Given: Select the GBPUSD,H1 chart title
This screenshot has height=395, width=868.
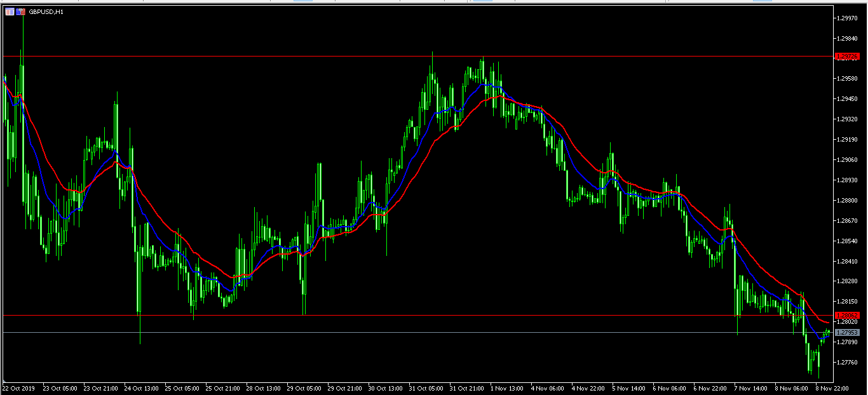Looking at the screenshot, I should pyautogui.click(x=46, y=11).
